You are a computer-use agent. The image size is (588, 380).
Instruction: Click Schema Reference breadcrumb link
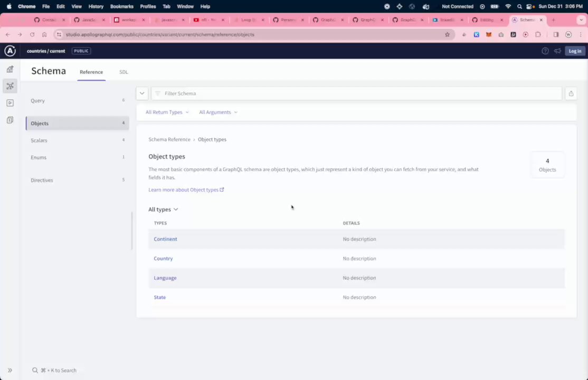pyautogui.click(x=169, y=139)
